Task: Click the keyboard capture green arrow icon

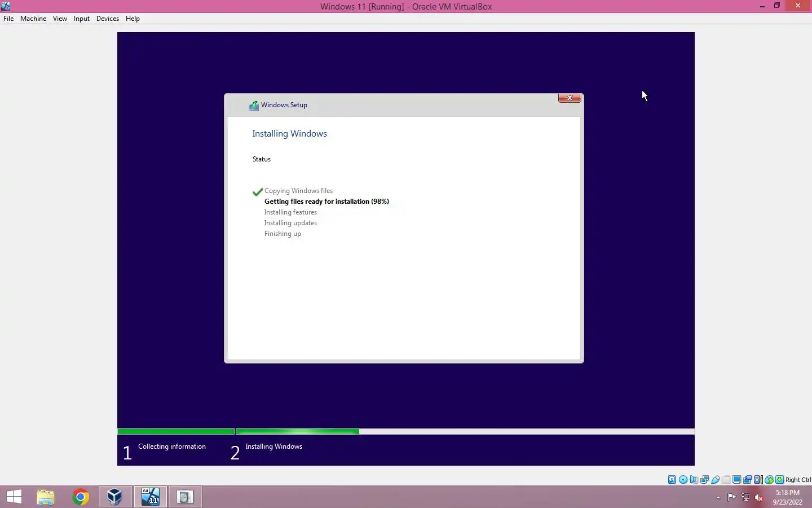Action: (x=779, y=480)
